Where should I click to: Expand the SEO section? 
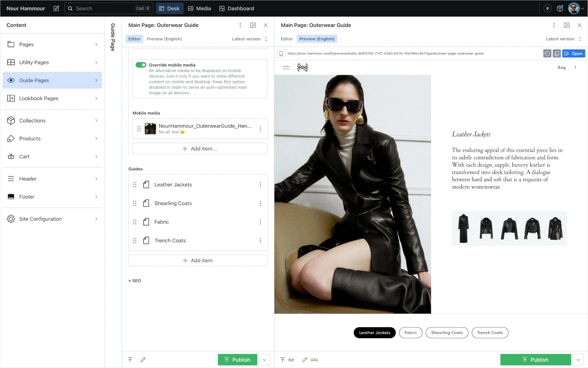coord(135,281)
